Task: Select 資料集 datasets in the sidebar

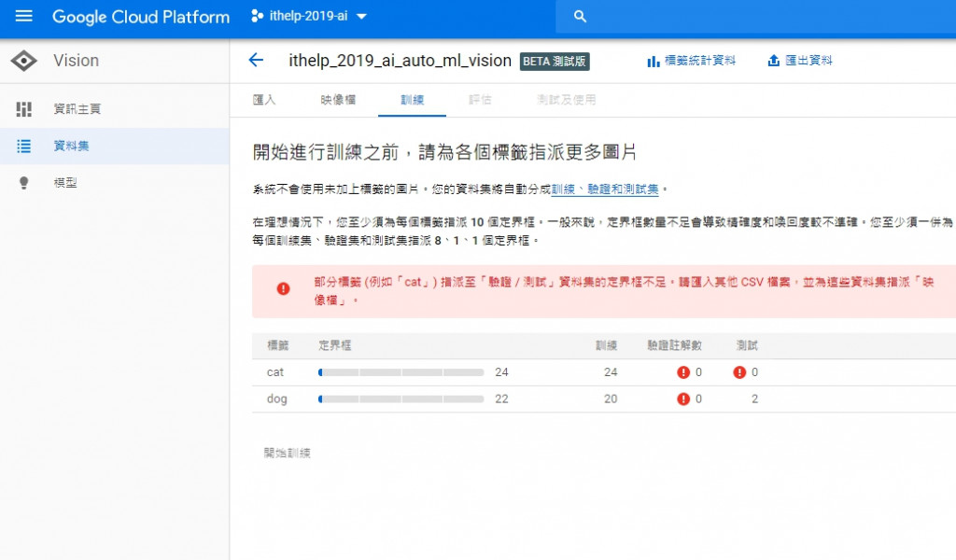Action: [115, 147]
